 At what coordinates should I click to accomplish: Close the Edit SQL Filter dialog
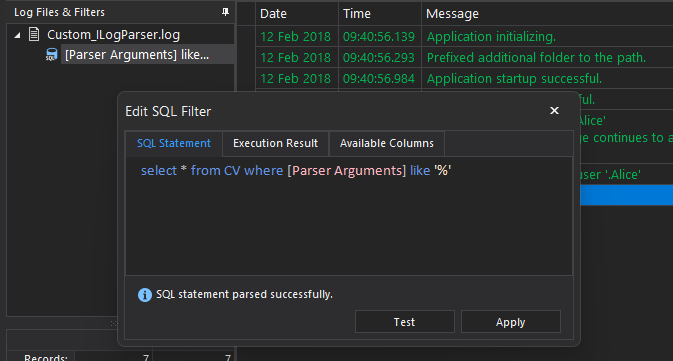[x=554, y=111]
